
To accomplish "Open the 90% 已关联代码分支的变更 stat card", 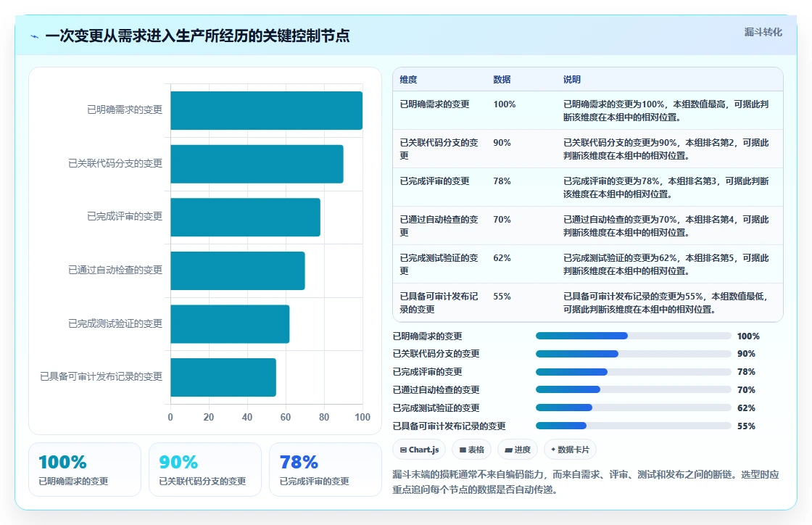I will 205,470.
